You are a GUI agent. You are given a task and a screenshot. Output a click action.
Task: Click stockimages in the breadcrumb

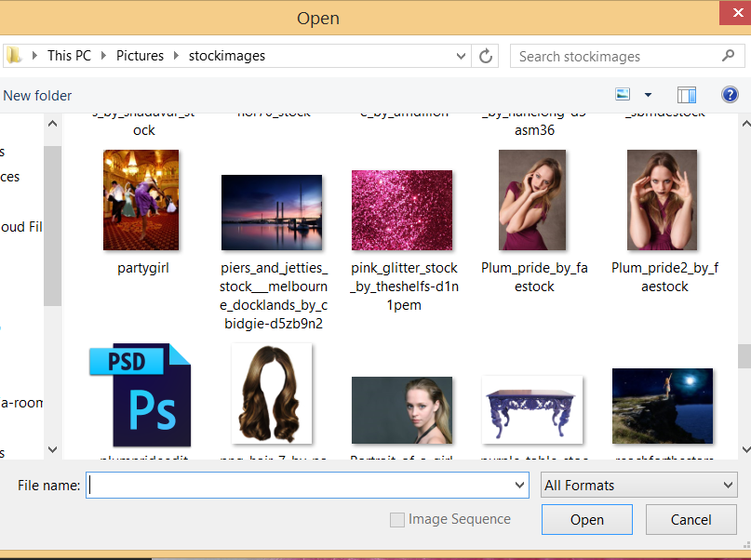coord(227,56)
